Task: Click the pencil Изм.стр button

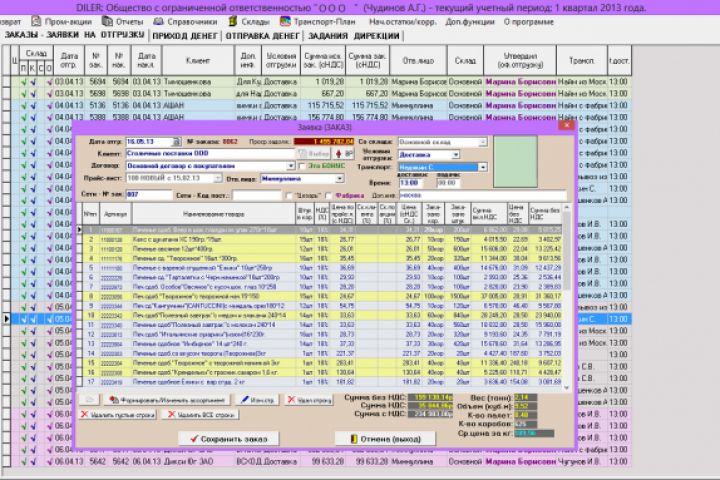Action: pyautogui.click(x=257, y=400)
